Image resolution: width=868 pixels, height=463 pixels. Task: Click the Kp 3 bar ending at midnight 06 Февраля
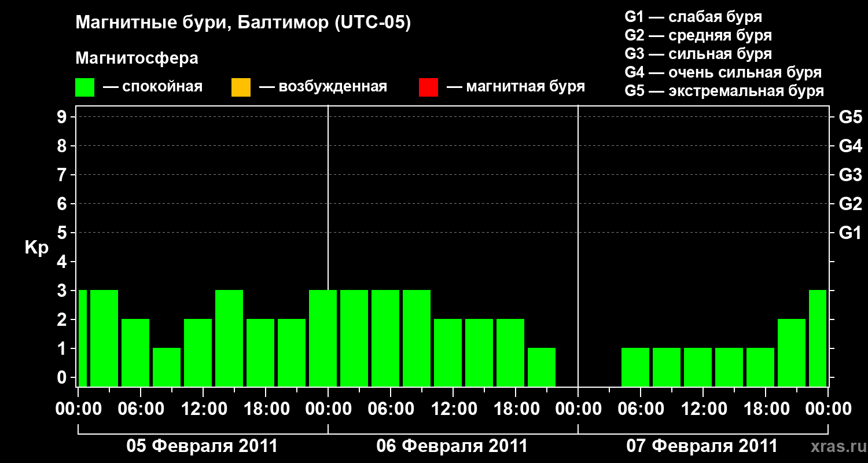(x=323, y=338)
